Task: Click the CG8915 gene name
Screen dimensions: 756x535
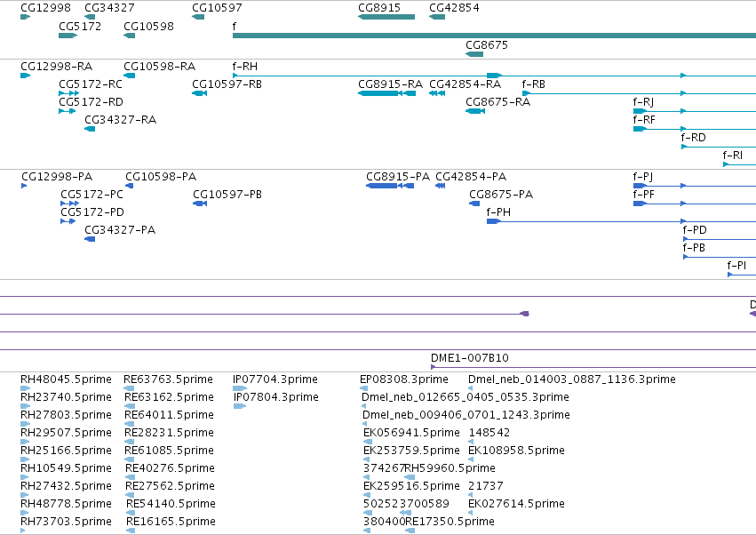Action: (x=379, y=8)
